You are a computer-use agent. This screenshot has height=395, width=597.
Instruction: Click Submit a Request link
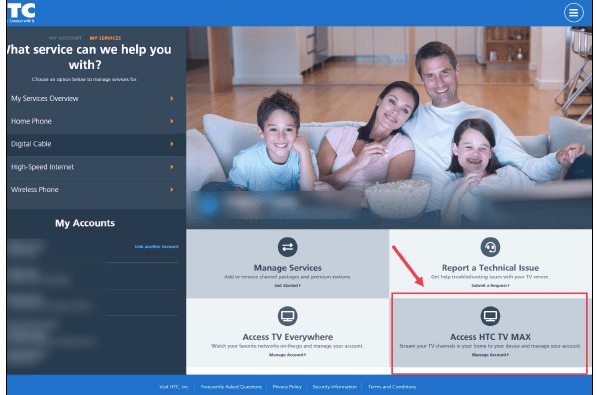point(490,285)
